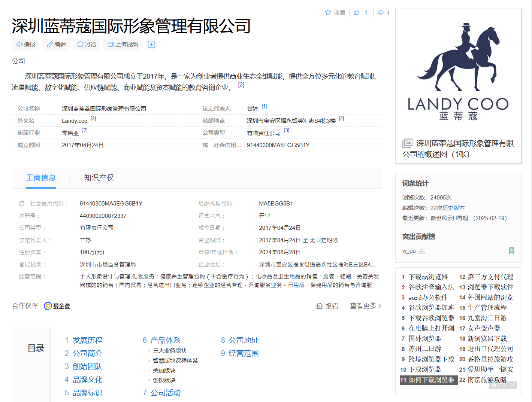This screenshot has height=402, width=532.
Task: Click the 100万(元) registered capital value
Action: [92, 252]
